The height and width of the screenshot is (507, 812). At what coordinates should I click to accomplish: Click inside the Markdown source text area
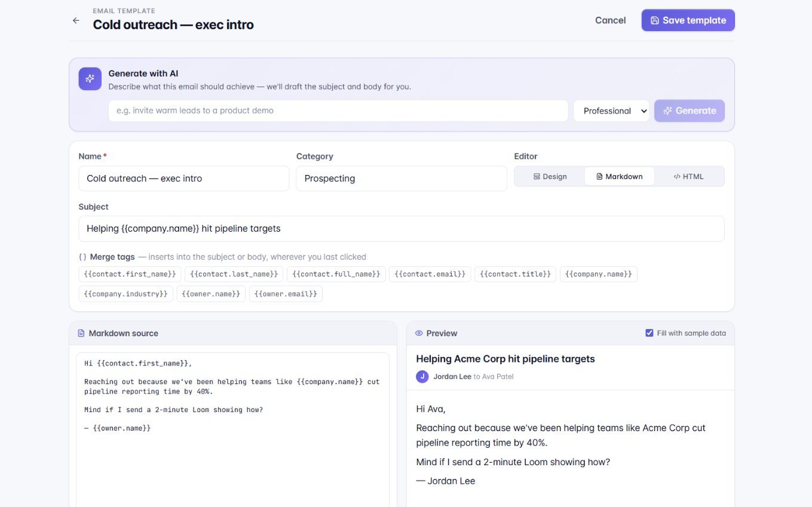(x=233, y=430)
